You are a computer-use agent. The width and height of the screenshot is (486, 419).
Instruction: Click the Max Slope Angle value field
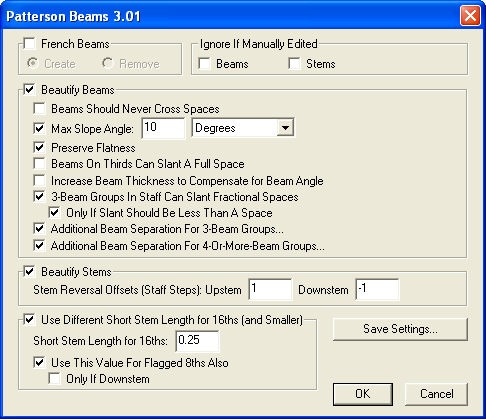(x=163, y=128)
